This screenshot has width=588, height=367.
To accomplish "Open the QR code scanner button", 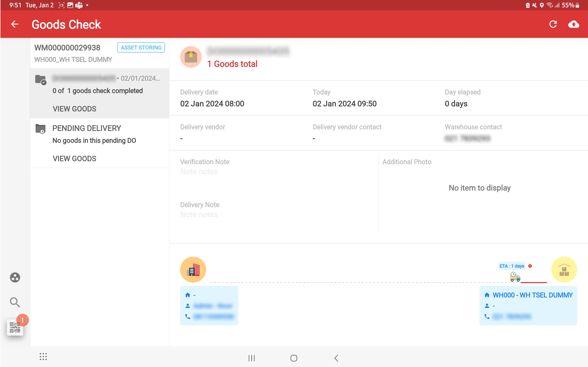I will point(15,327).
